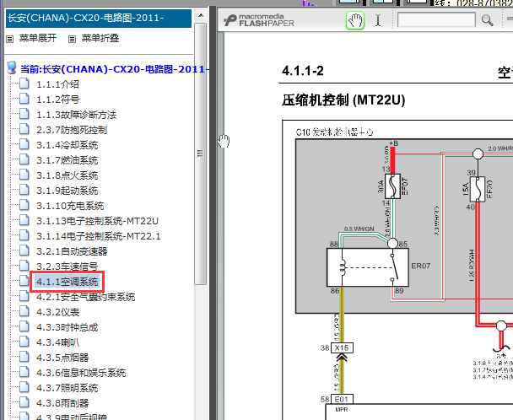This screenshot has height=420, width=513.
Task: Click document icon beside 1.1.2符号
Action: pos(24,99)
